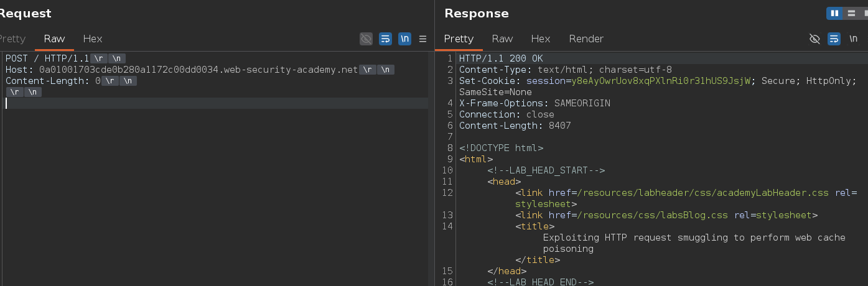This screenshot has height=286, width=868.
Task: Click line number 8 in response gutter
Action: [450, 148]
